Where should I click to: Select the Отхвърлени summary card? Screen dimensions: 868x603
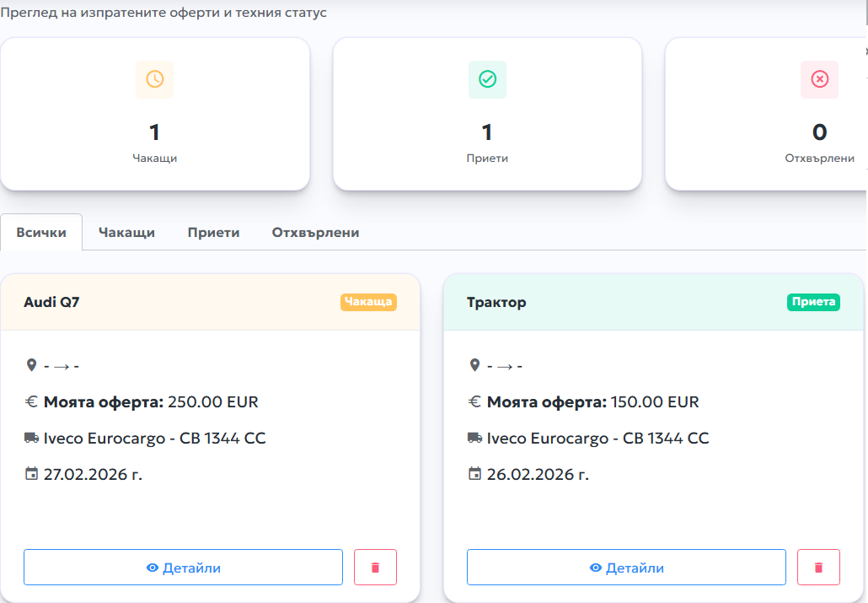click(766, 114)
